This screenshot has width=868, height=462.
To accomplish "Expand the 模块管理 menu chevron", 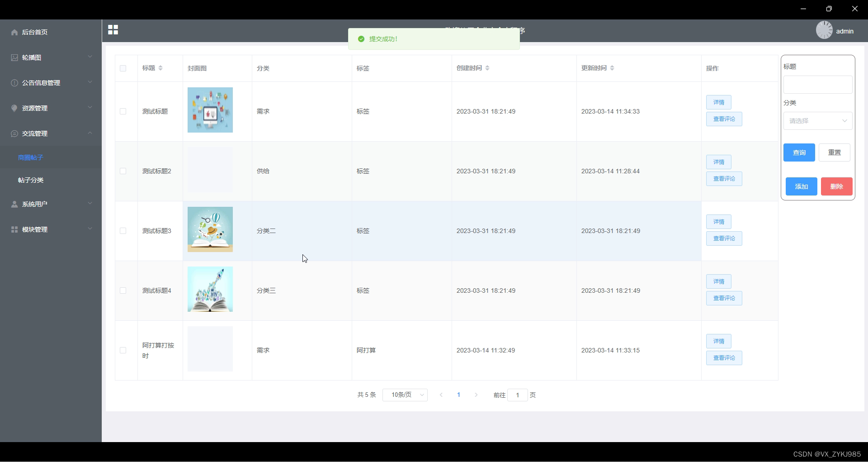I will [90, 229].
